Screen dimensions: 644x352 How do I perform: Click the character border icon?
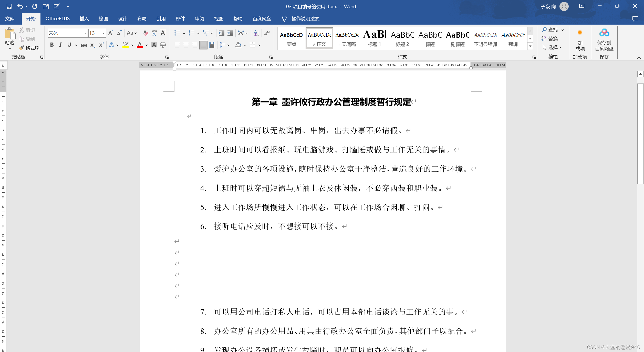tap(163, 33)
